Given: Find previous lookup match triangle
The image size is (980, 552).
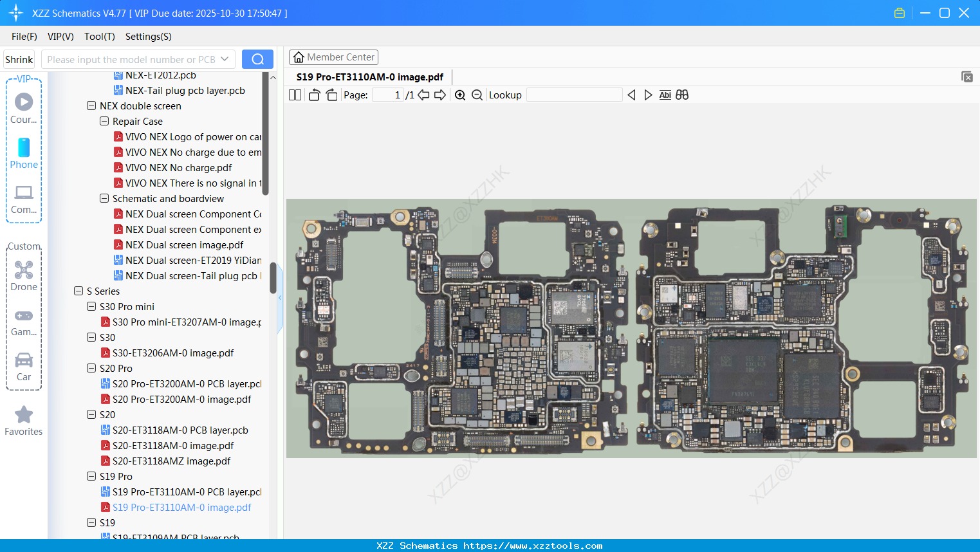Looking at the screenshot, I should tap(631, 95).
